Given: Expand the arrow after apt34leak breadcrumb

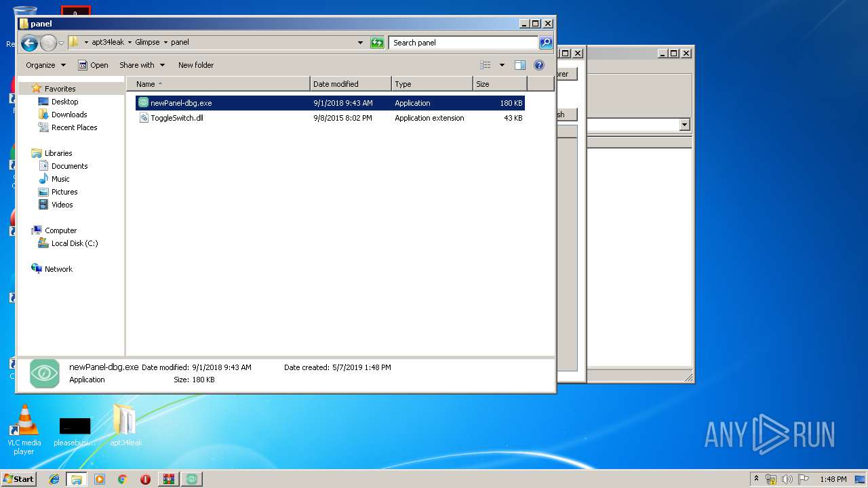Looking at the screenshot, I should pos(130,42).
